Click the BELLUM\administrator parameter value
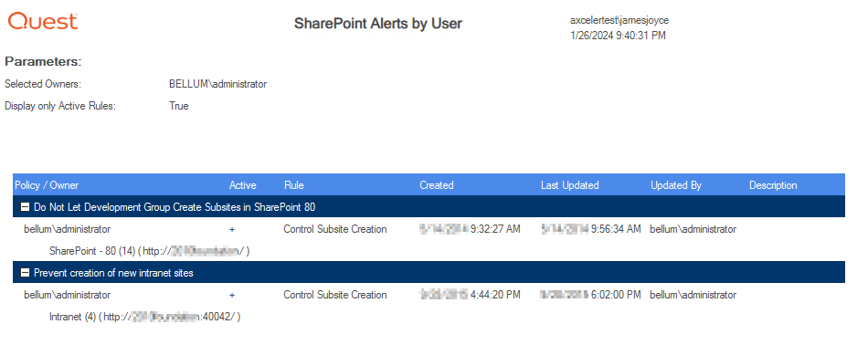 click(x=217, y=84)
